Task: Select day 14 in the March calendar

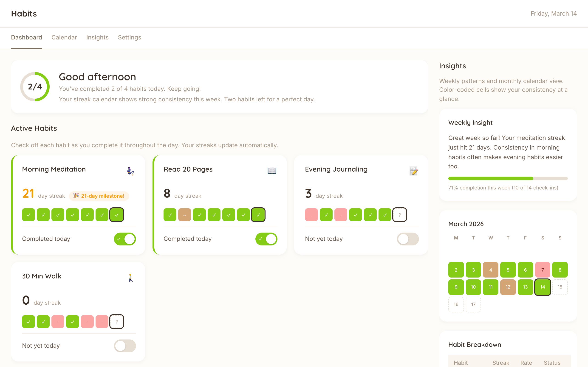Action: click(543, 287)
